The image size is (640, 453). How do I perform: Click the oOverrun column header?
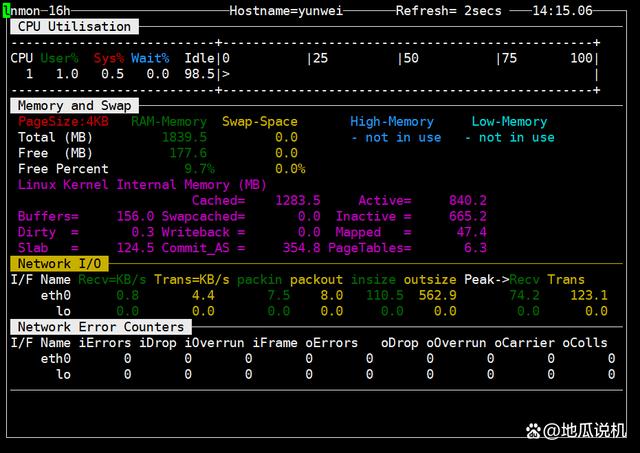point(456,343)
